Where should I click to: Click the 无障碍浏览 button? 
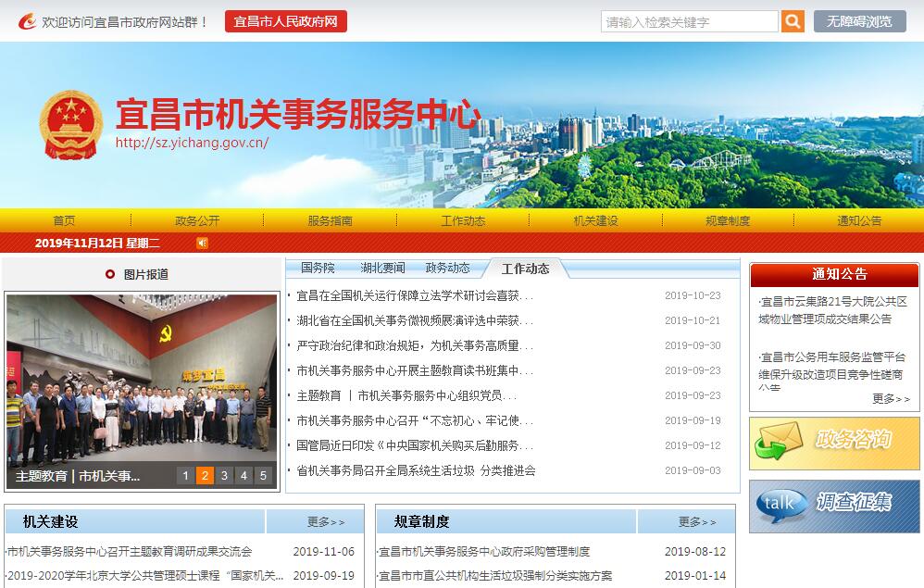tap(859, 21)
